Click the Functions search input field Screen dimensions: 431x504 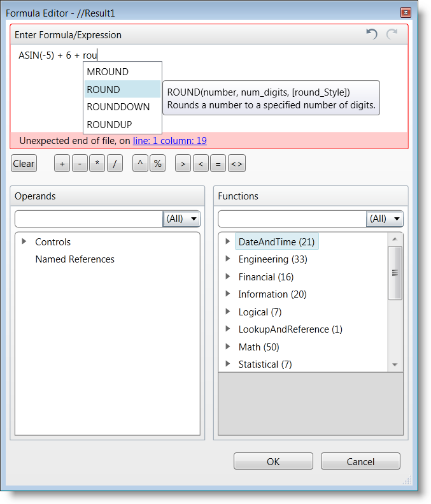[292, 219]
